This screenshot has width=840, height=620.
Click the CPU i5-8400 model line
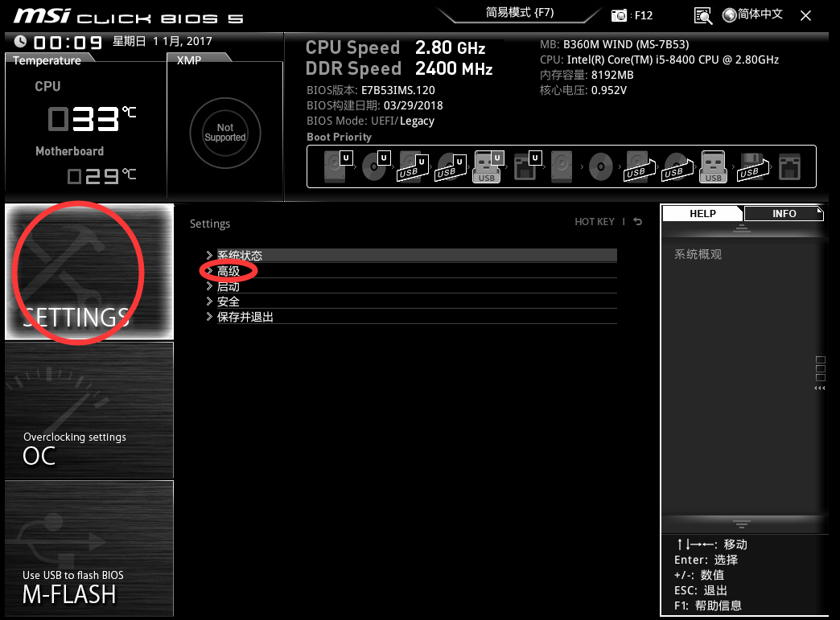(x=660, y=60)
